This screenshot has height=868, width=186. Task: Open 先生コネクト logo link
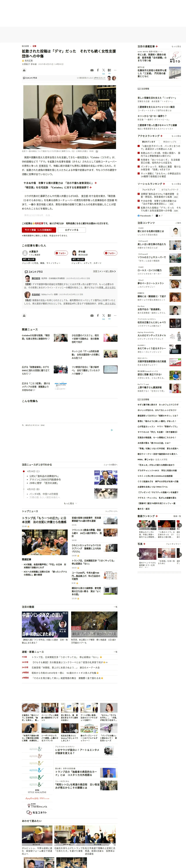[37, 812]
